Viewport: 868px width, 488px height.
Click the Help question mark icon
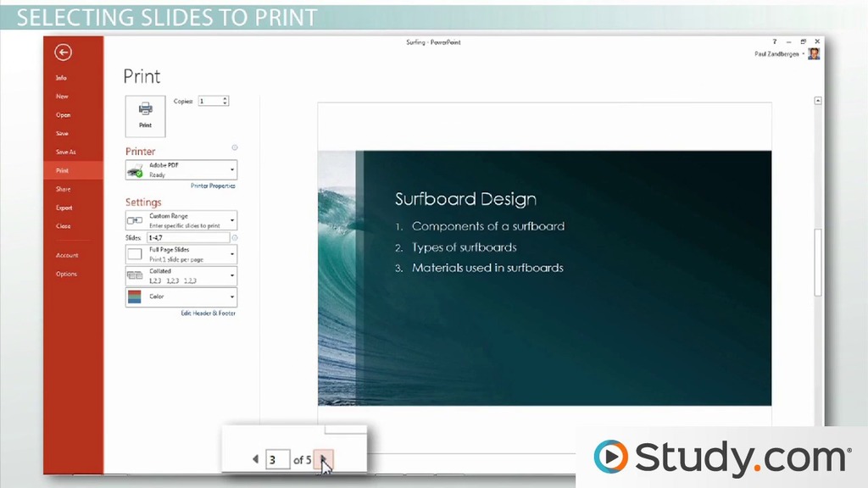(774, 42)
